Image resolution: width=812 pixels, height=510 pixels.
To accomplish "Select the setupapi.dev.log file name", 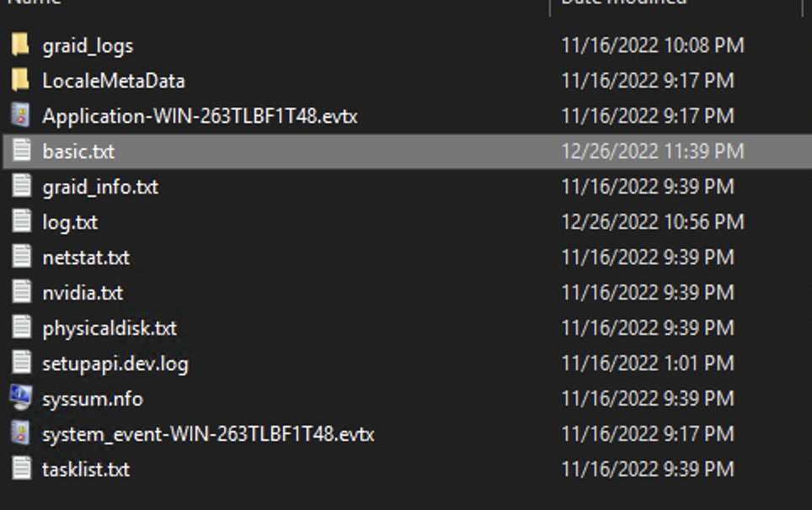I will tap(115, 364).
